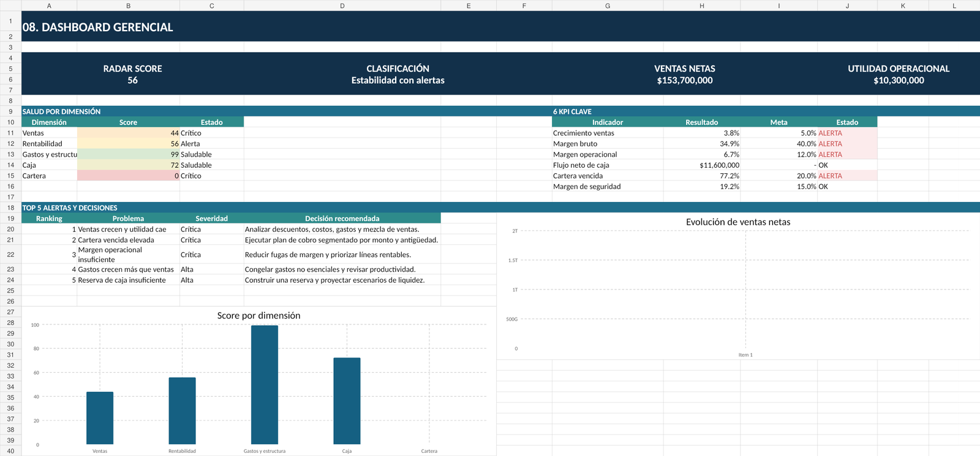Screen dimensions: 980x456
Task: Select the Gastos y estructura score '99'
Action: (128, 154)
